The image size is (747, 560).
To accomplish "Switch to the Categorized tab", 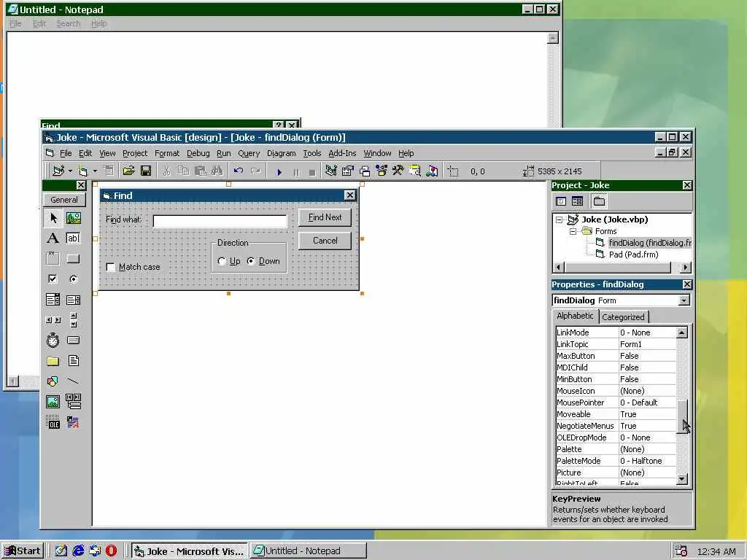I will point(623,317).
